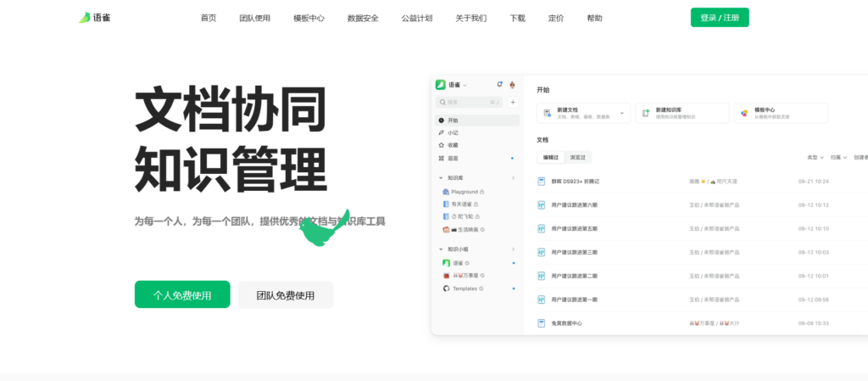Image resolution: width=868 pixels, height=381 pixels.
Task: Click 玉伯 / 来帮语雀做产品 in the 第六期 row
Action: [x=714, y=205]
